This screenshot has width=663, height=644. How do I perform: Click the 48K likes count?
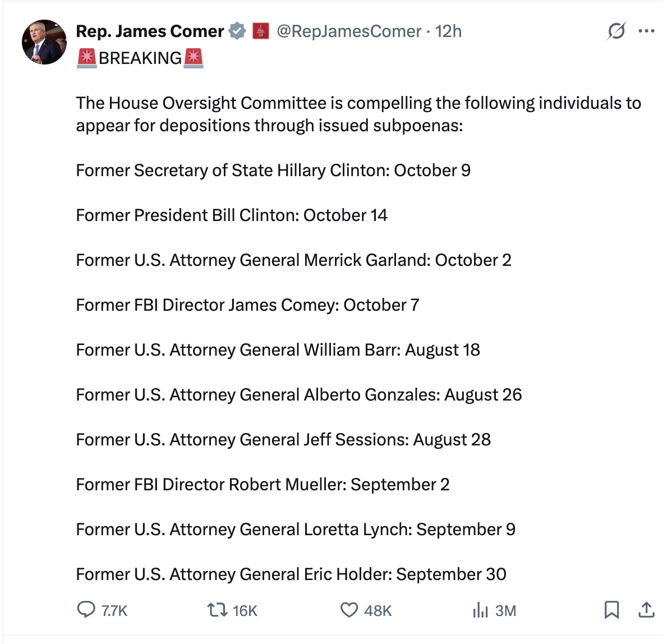click(x=378, y=611)
